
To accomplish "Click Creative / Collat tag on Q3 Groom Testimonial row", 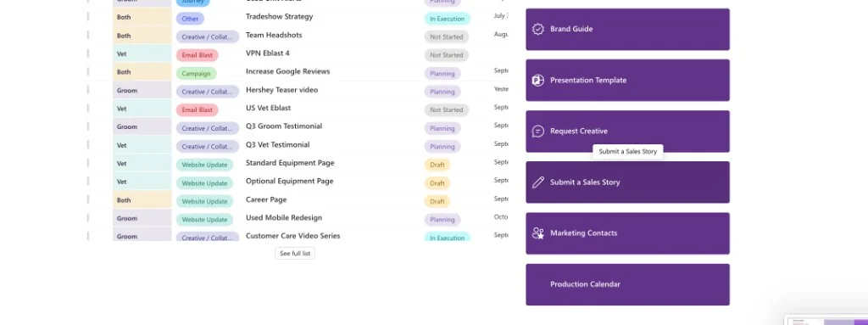I will [208, 129].
